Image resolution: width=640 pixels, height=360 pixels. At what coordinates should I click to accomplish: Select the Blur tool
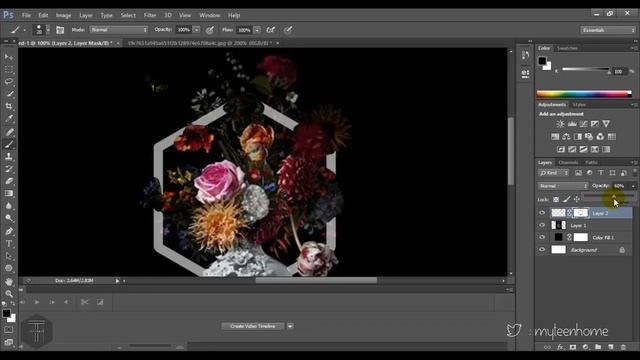(9, 206)
